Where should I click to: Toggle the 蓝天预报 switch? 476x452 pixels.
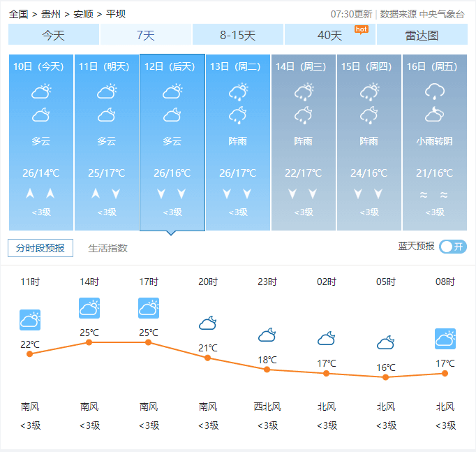coord(453,247)
